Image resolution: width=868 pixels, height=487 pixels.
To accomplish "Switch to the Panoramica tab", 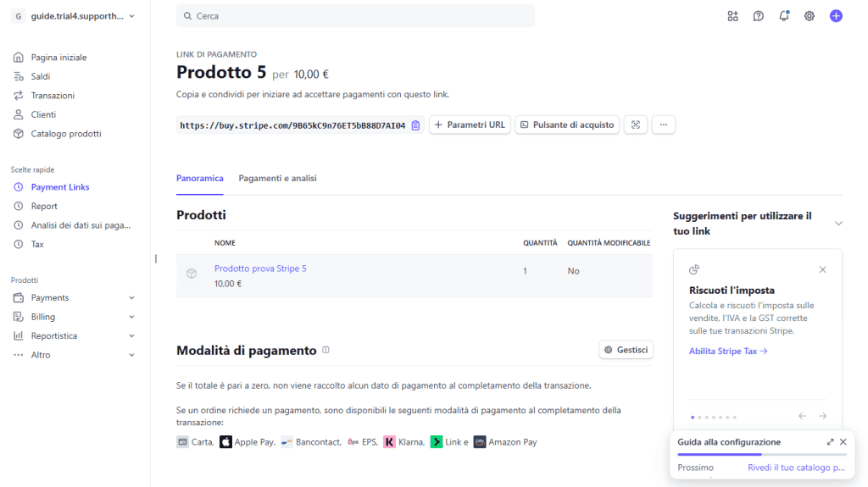I will pyautogui.click(x=200, y=178).
